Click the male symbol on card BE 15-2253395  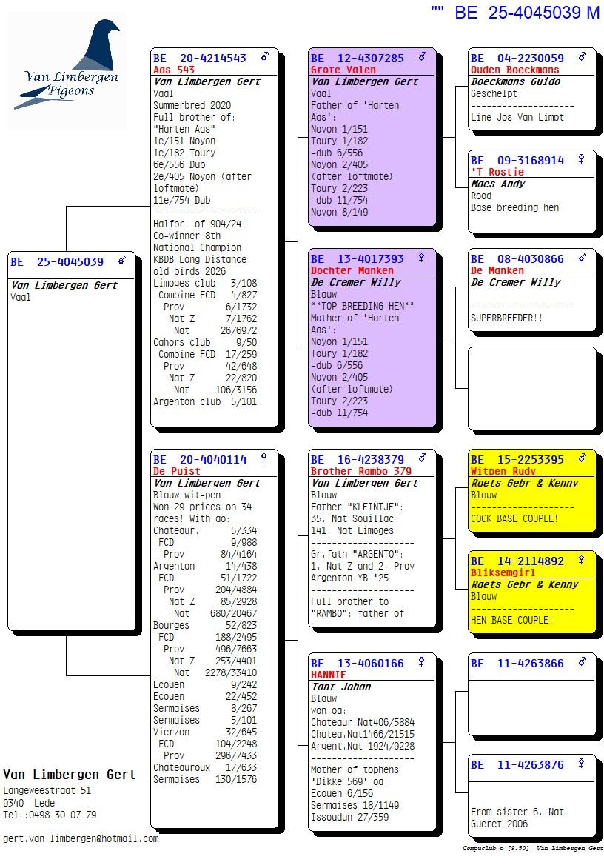[x=583, y=458]
